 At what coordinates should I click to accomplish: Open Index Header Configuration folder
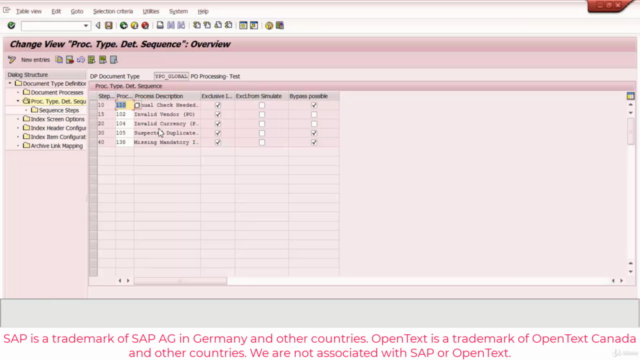pos(54,128)
